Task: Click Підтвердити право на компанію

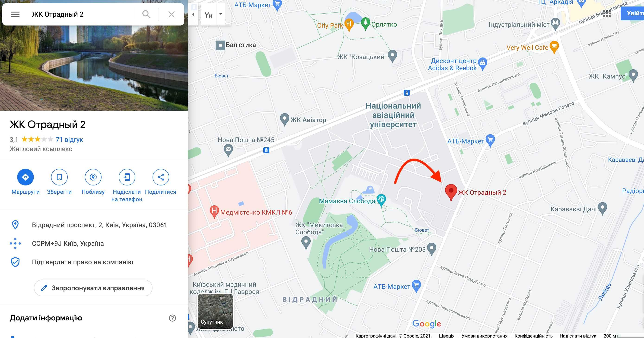Action: [x=83, y=262]
